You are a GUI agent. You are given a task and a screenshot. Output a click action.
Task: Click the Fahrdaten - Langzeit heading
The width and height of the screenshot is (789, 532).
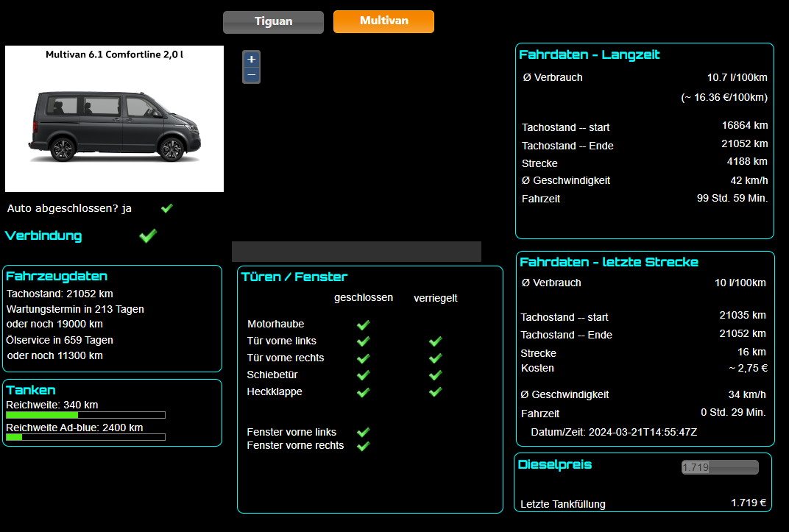click(x=590, y=54)
